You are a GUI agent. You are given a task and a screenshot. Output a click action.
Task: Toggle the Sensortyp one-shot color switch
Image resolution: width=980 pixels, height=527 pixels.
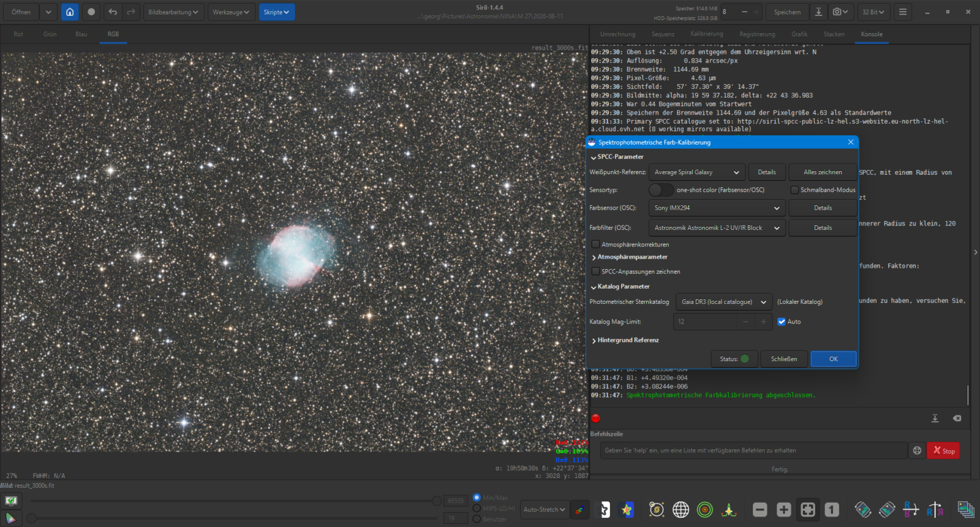pos(661,190)
